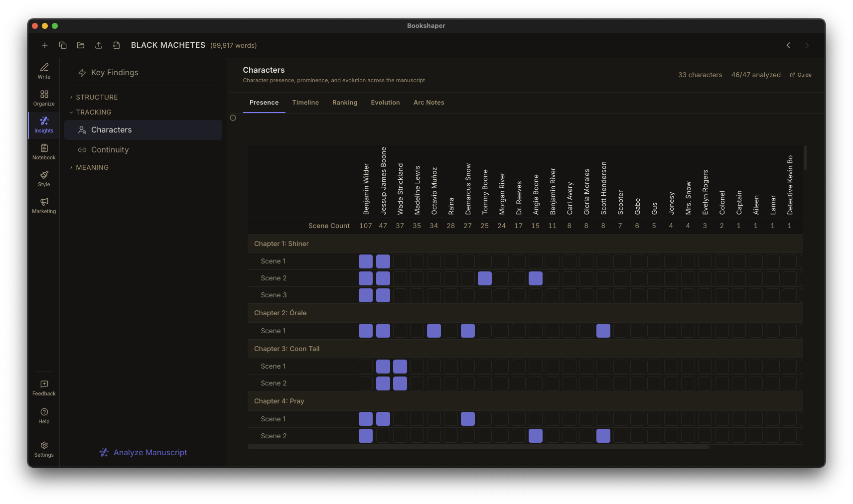The width and height of the screenshot is (853, 504).
Task: Click the Madeline Lewis column header
Action: point(417,190)
